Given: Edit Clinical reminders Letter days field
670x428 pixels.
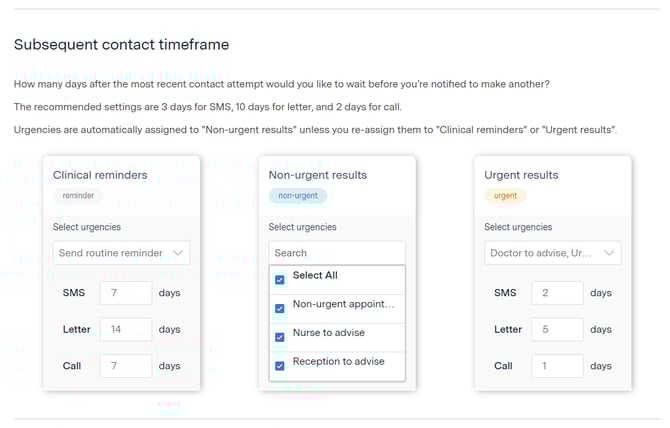Looking at the screenshot, I should pos(125,329).
